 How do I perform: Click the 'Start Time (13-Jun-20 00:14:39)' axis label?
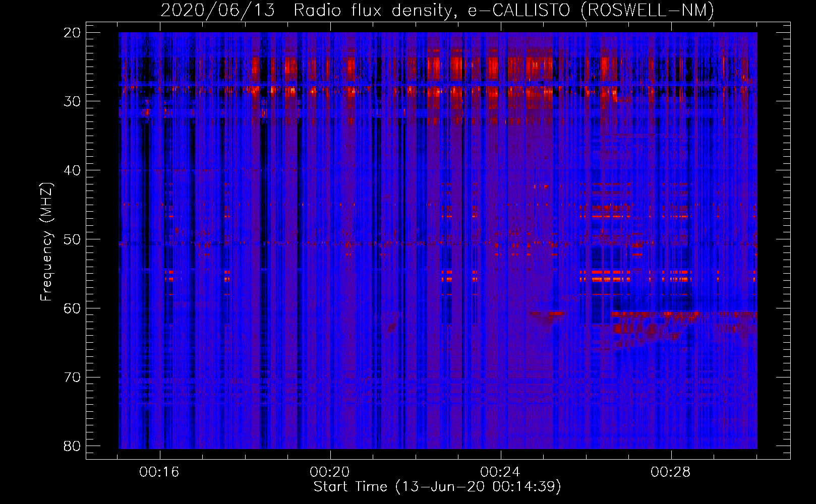437,487
